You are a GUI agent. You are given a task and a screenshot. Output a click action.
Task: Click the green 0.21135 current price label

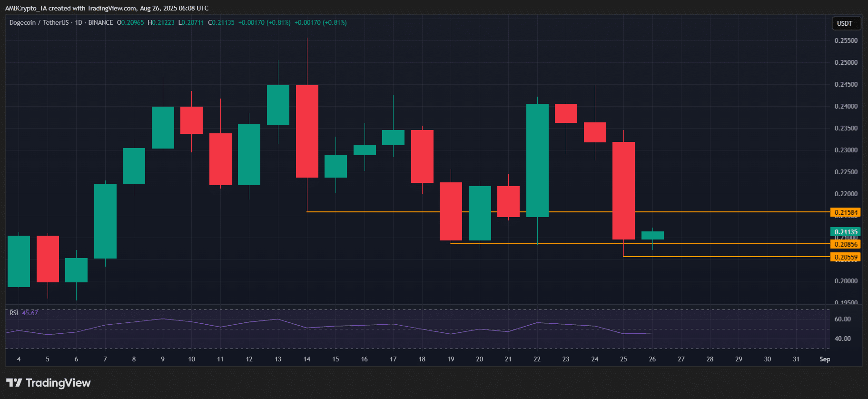(x=846, y=232)
